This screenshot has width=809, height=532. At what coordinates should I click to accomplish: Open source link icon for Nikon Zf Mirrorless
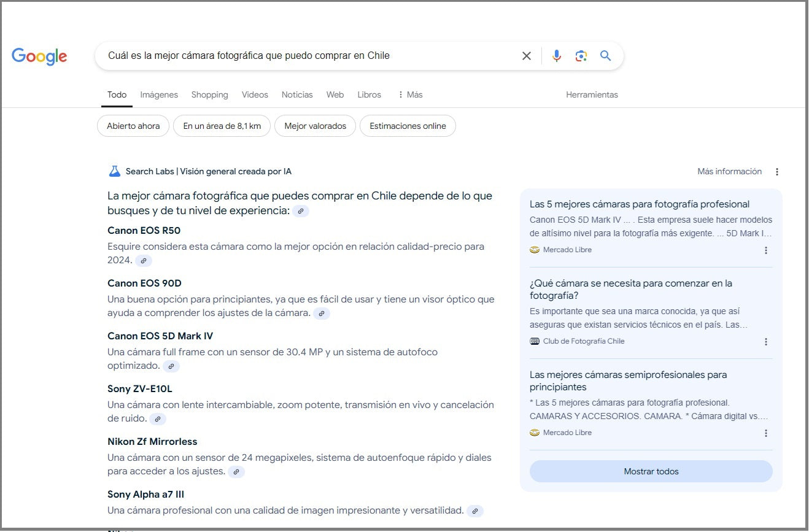[x=236, y=472]
